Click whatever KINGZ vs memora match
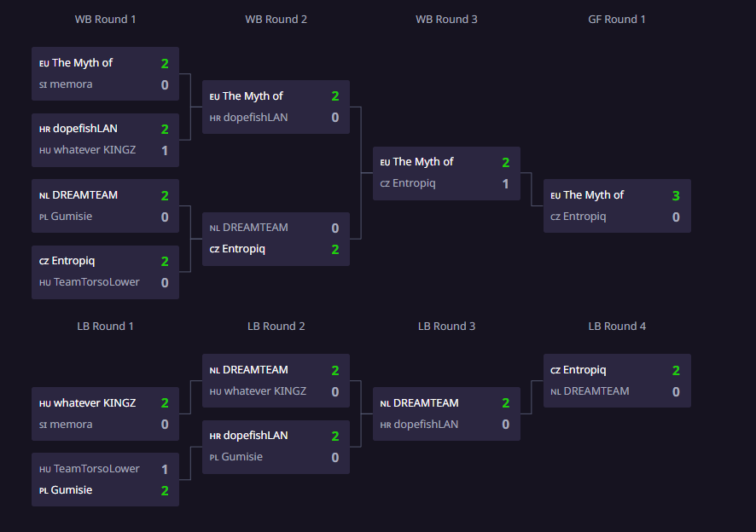756x532 pixels. point(105,413)
